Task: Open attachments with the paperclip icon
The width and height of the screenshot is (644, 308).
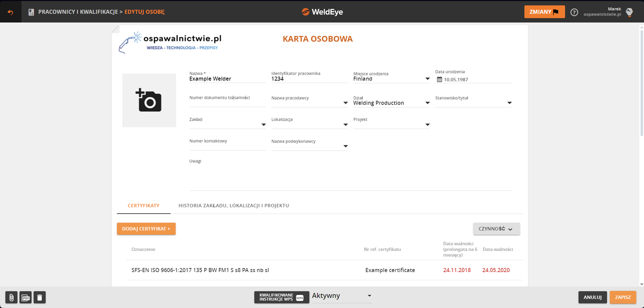Action: [x=11, y=297]
